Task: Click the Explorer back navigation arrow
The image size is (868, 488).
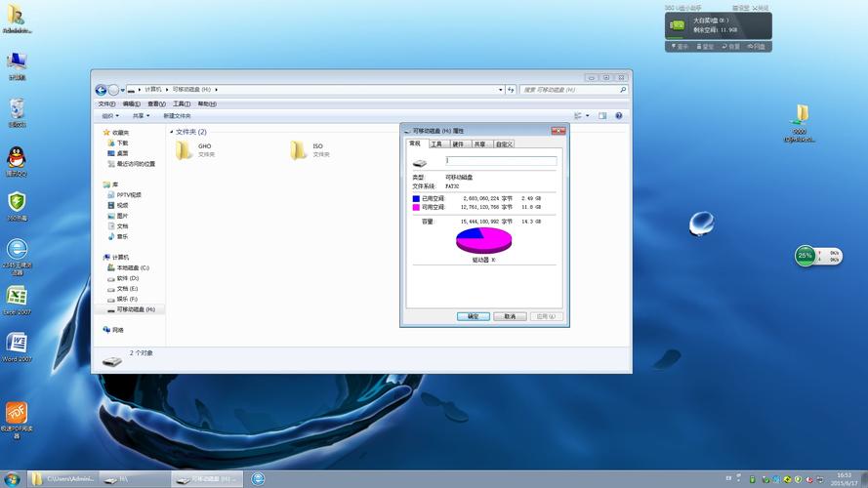Action: [101, 90]
